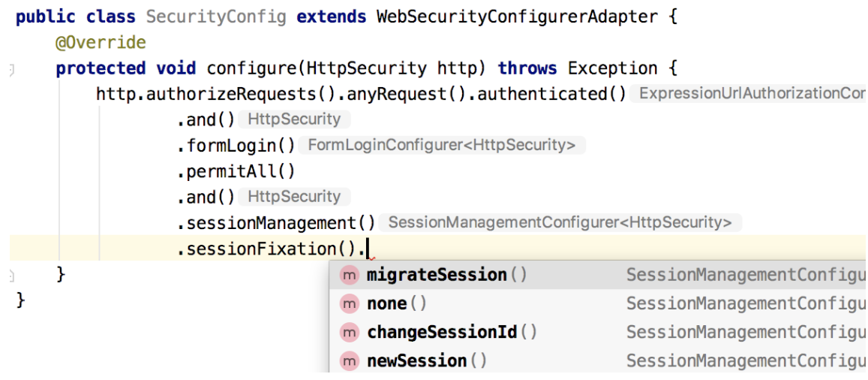Click fold marker at the method's closing brace

click(11, 275)
